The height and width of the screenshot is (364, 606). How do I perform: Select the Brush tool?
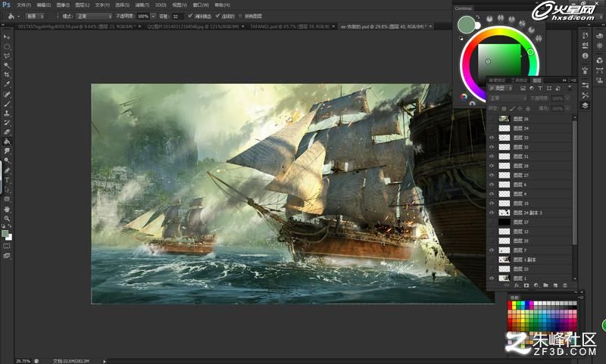7,104
